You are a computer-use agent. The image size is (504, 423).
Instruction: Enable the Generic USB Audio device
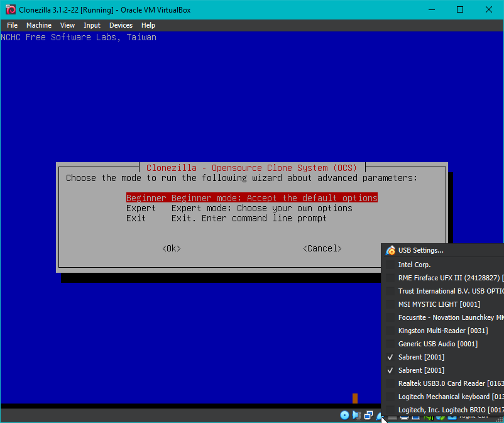coord(437,344)
